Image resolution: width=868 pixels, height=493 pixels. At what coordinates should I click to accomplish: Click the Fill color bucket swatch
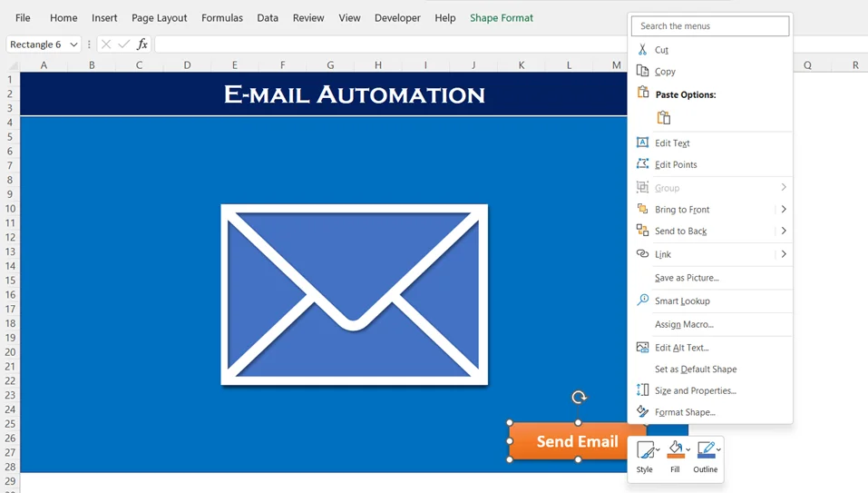point(676,449)
